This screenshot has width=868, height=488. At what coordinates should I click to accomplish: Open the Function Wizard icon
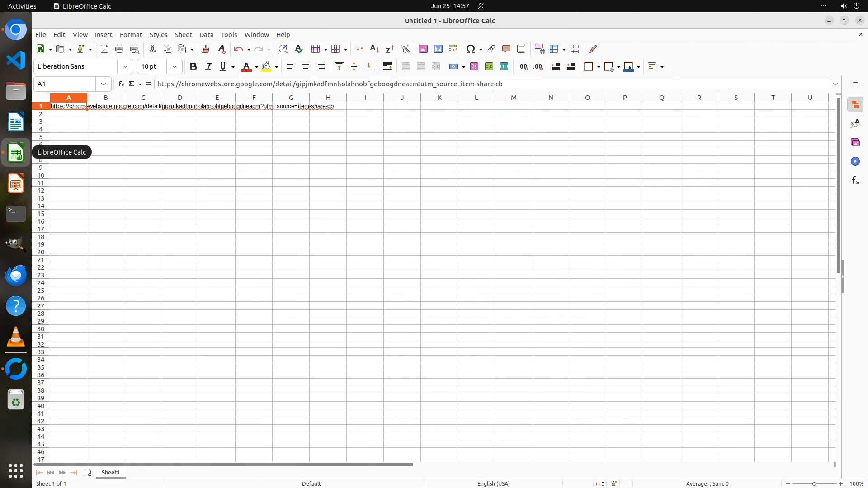(121, 84)
